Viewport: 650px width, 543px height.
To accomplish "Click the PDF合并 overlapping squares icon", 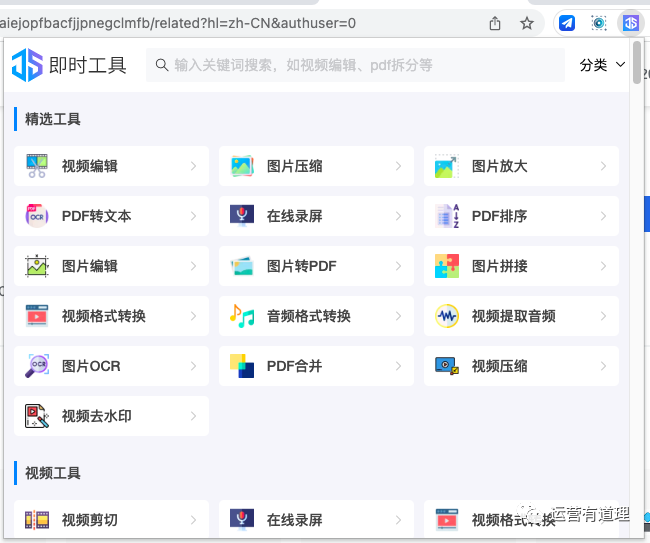I will 242,366.
